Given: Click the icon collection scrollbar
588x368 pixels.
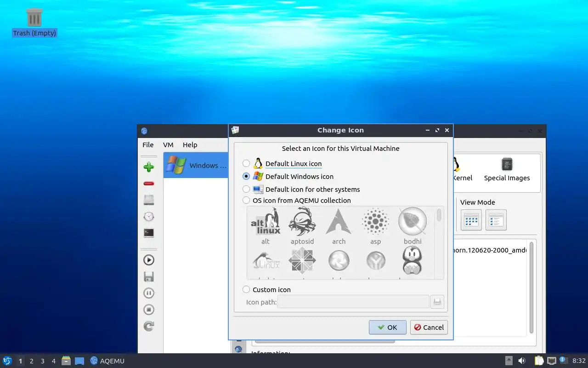Looking at the screenshot, I should pyautogui.click(x=439, y=215).
